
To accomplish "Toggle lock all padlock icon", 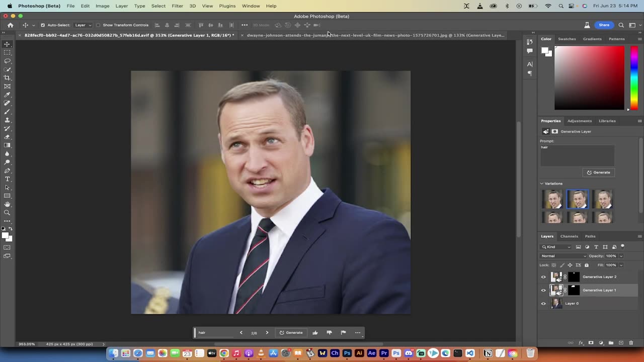I will coord(586,265).
